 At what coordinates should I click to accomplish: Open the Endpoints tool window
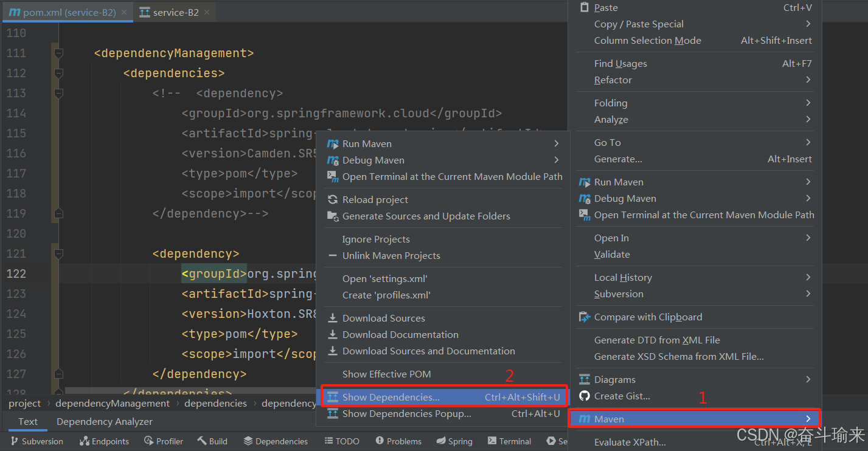[104, 442]
